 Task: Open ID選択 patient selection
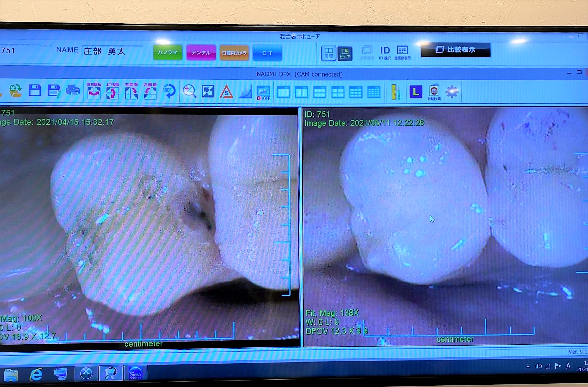[385, 53]
